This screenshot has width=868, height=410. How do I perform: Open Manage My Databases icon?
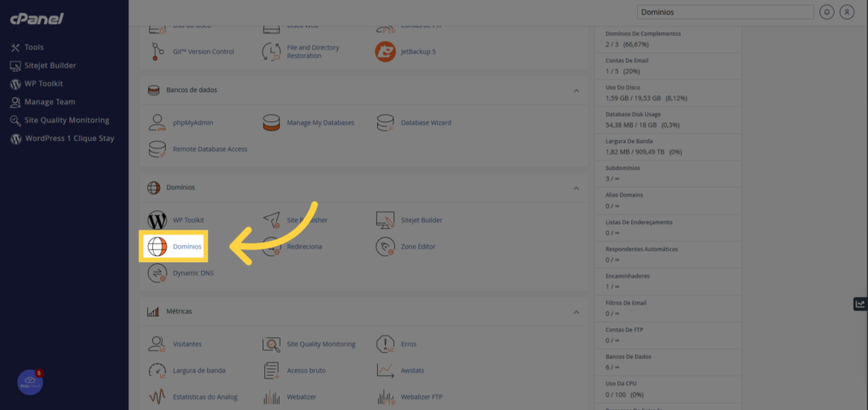[x=271, y=123]
